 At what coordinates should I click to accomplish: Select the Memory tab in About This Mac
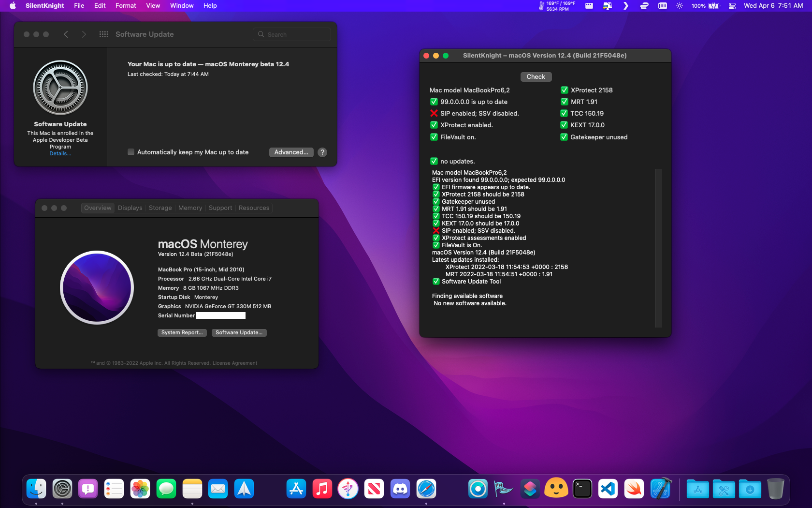(x=190, y=208)
